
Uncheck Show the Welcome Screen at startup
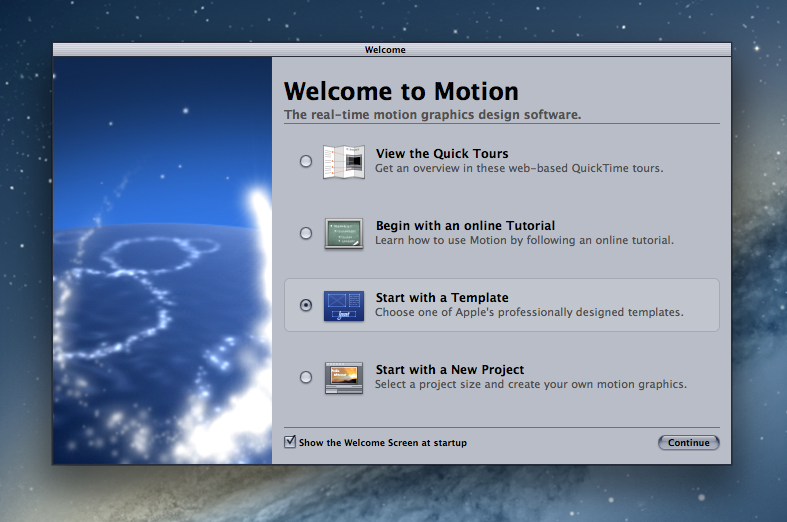(x=290, y=442)
